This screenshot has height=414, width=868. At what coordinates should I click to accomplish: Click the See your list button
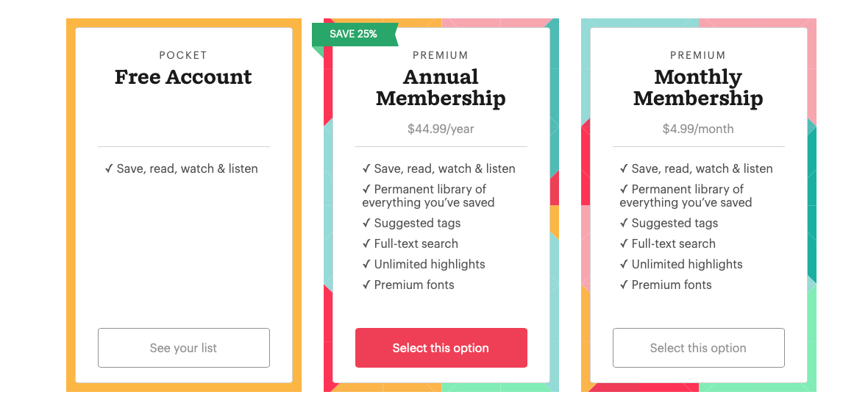pos(184,348)
